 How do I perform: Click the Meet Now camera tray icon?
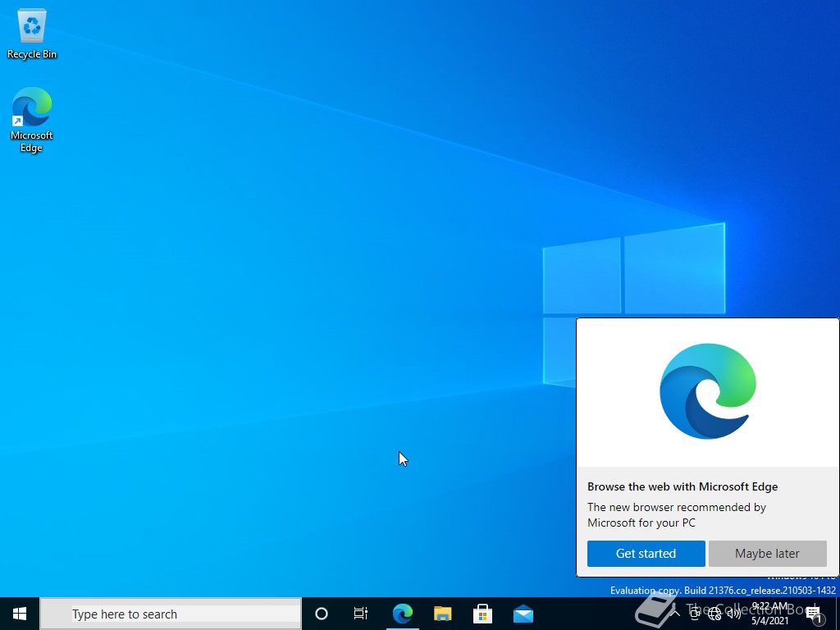[695, 614]
